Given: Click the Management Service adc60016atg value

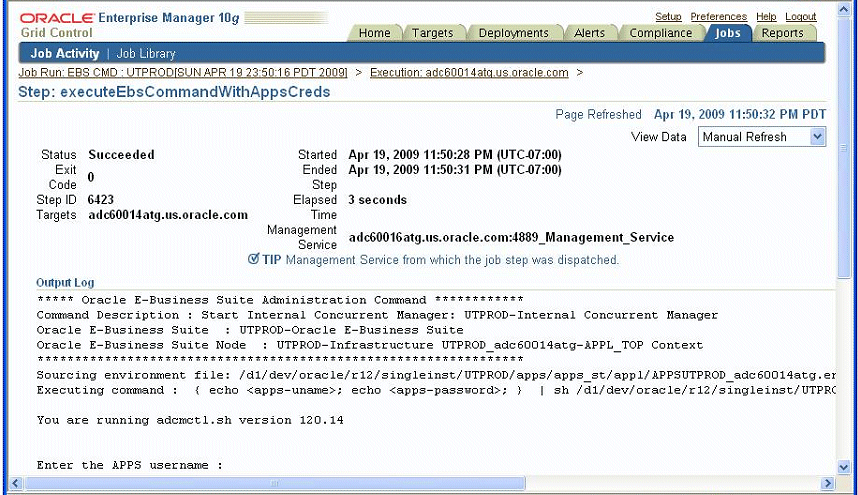Looking at the screenshot, I should coord(511,237).
